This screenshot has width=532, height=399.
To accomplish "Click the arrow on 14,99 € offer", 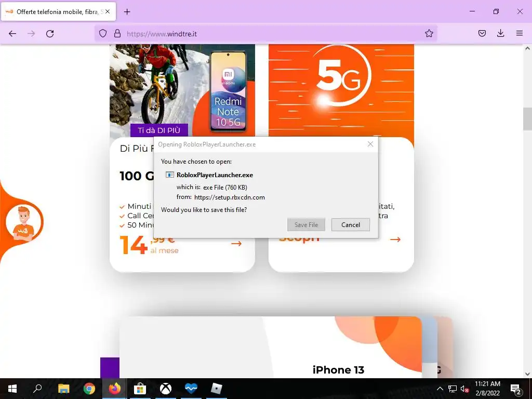I will (x=236, y=244).
